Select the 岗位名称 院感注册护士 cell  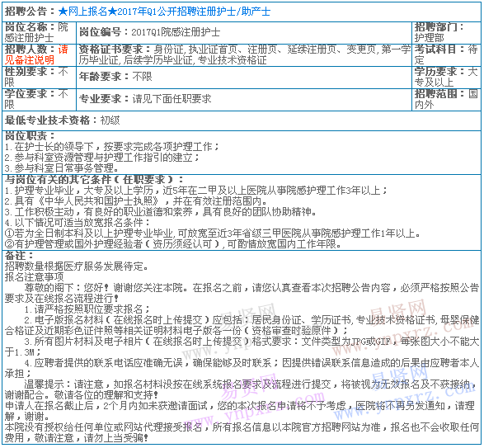coord(40,33)
